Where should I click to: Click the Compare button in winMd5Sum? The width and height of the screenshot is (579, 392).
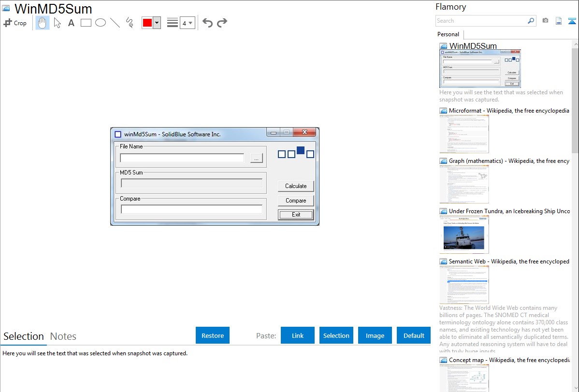coord(296,200)
